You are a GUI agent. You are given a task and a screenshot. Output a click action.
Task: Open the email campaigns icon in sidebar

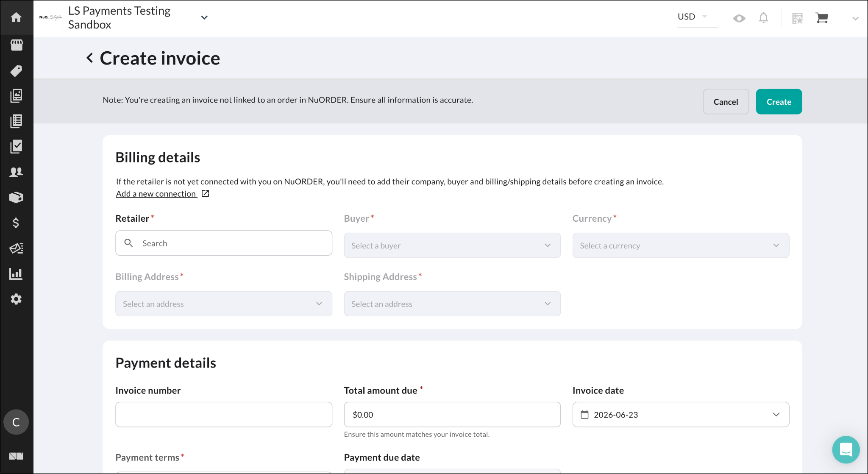pyautogui.click(x=16, y=248)
